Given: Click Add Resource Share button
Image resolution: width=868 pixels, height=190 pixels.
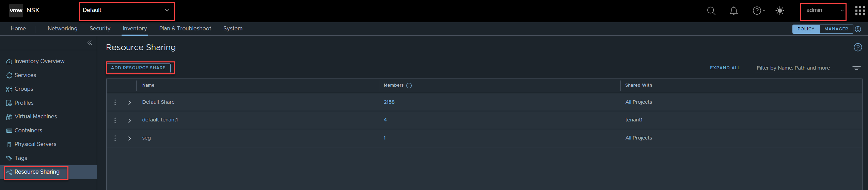Looking at the screenshot, I should click(x=138, y=68).
